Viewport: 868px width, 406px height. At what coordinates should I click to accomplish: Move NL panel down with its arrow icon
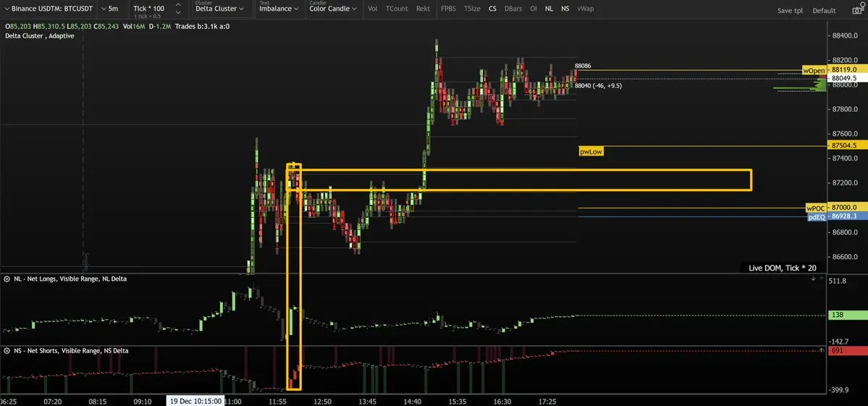tap(813, 279)
